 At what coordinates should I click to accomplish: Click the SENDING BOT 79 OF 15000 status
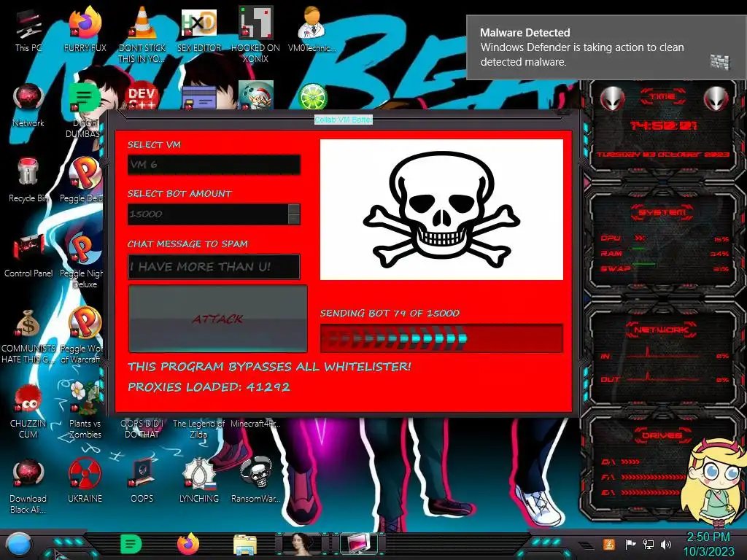coord(390,314)
